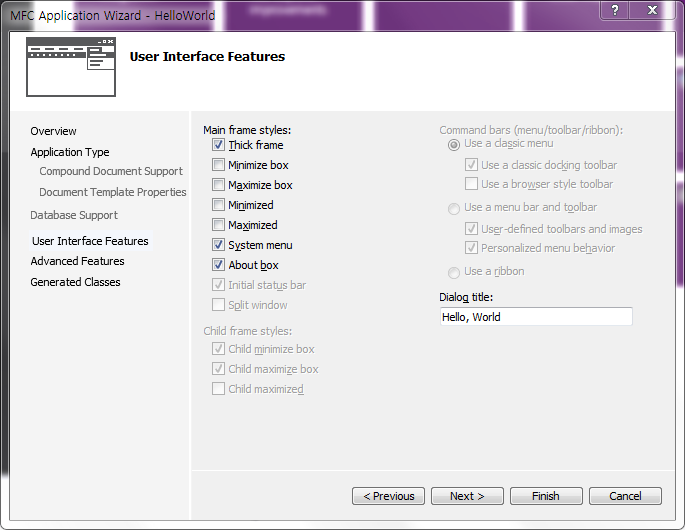
Task: Click the Dialog title label
Action: pyautogui.click(x=466, y=297)
